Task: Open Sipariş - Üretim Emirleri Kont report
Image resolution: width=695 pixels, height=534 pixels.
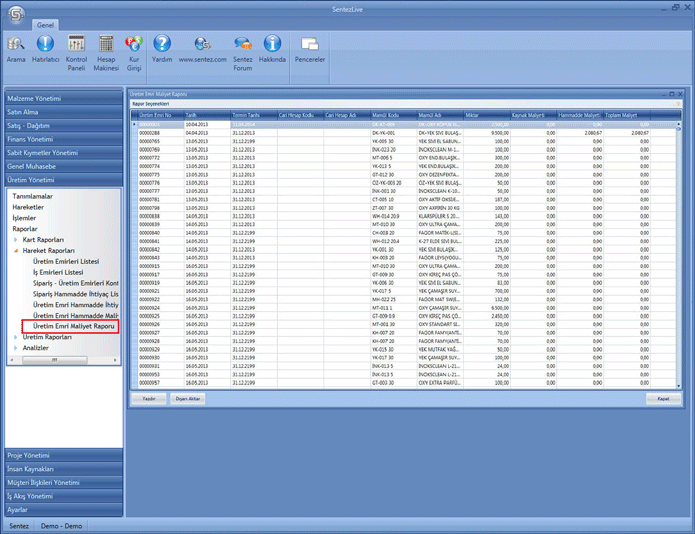Action: [x=76, y=283]
